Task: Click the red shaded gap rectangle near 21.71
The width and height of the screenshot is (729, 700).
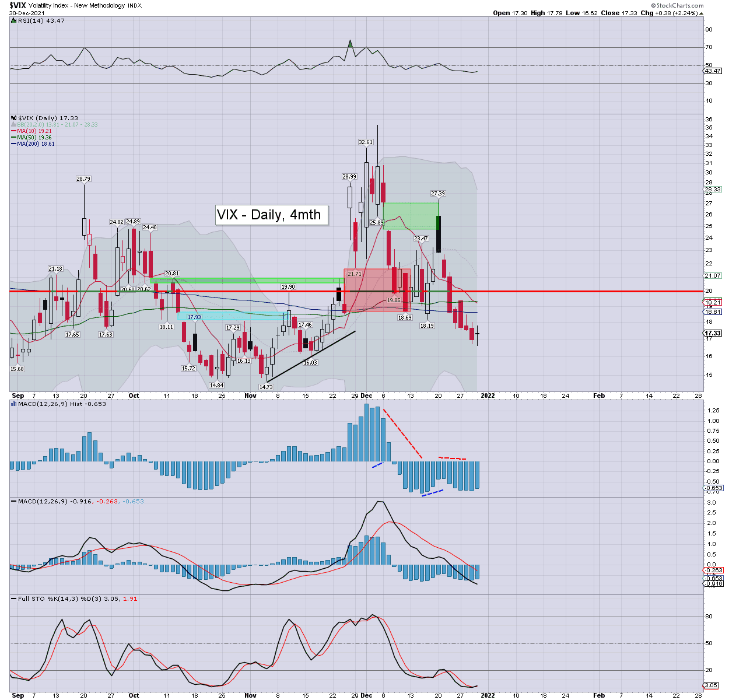Action: pyautogui.click(x=377, y=290)
